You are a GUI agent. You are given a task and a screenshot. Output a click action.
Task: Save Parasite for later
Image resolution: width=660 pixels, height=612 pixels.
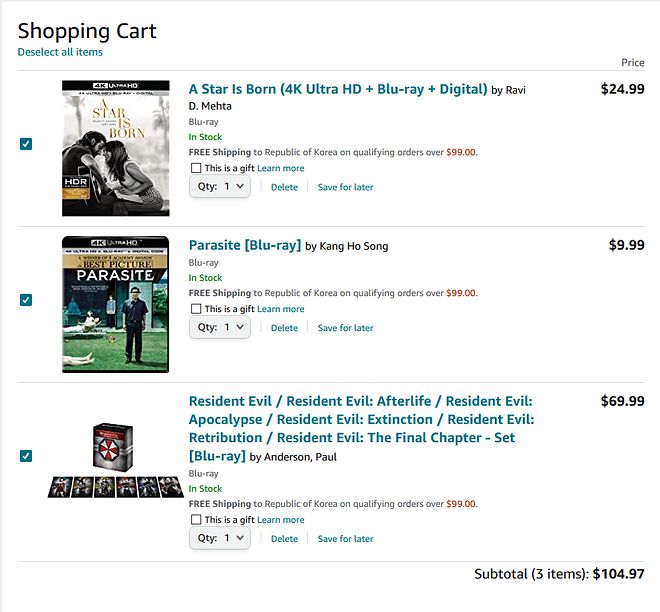point(345,328)
